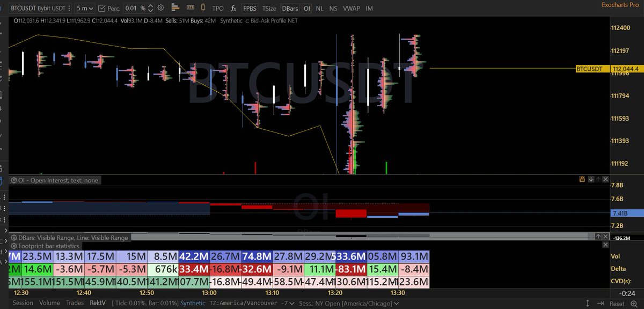Click the 93.1M volume cell
This screenshot has height=309, width=644.
point(413,256)
